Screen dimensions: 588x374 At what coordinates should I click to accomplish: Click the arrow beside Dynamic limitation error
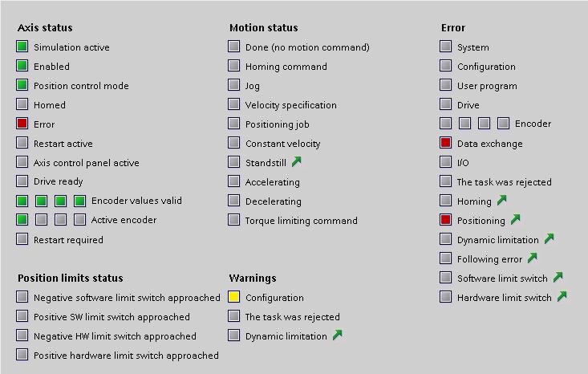pyautogui.click(x=549, y=238)
